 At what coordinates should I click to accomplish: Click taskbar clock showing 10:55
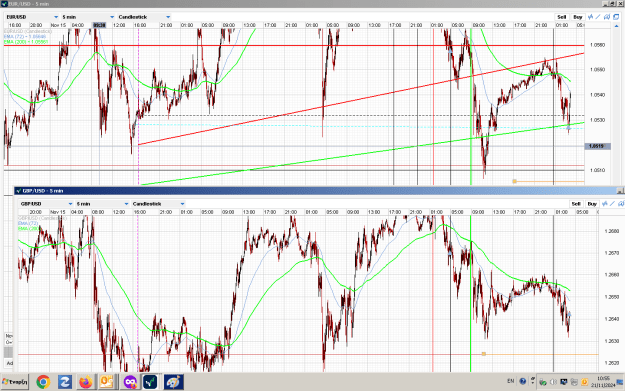pyautogui.click(x=603, y=381)
